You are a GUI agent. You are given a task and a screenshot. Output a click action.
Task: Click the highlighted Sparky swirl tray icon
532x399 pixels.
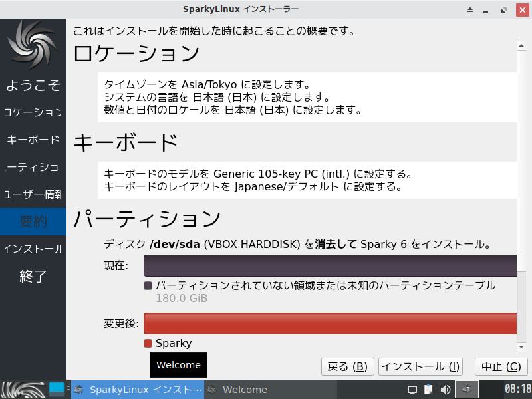coord(467,389)
